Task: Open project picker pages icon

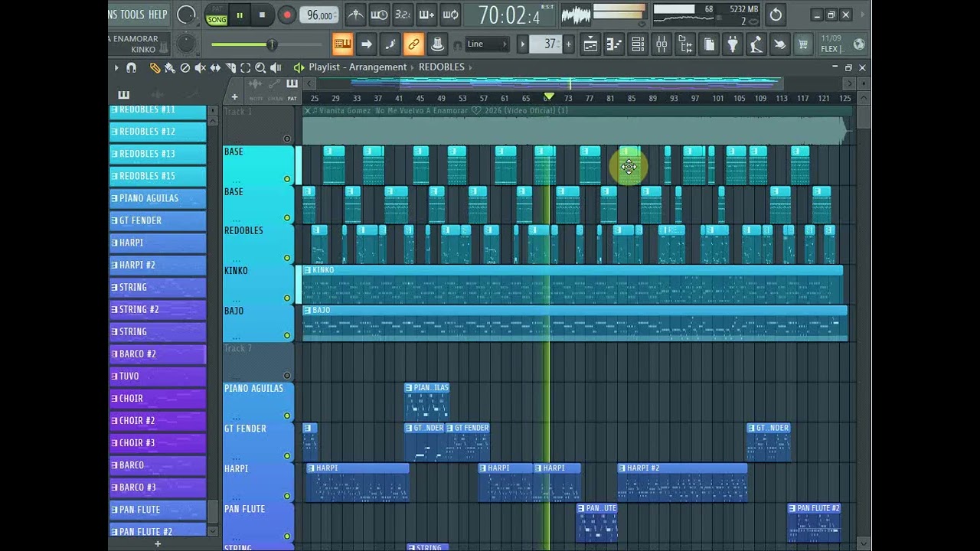Action: (x=709, y=44)
